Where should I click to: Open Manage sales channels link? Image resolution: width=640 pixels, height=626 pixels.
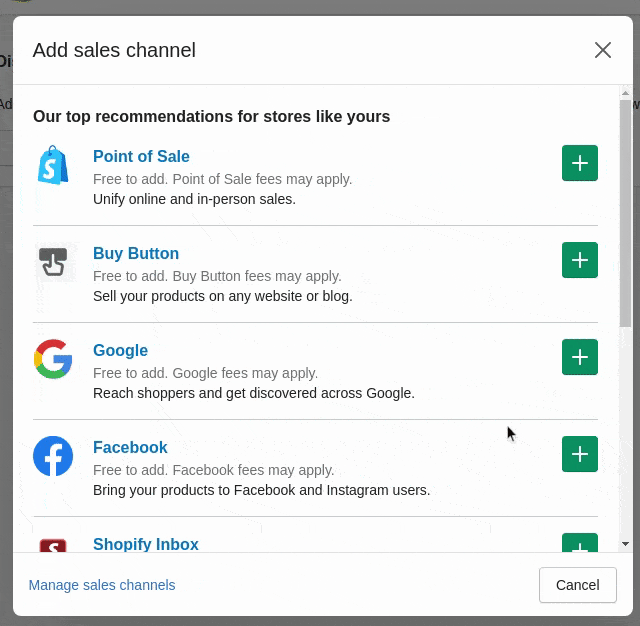[102, 585]
